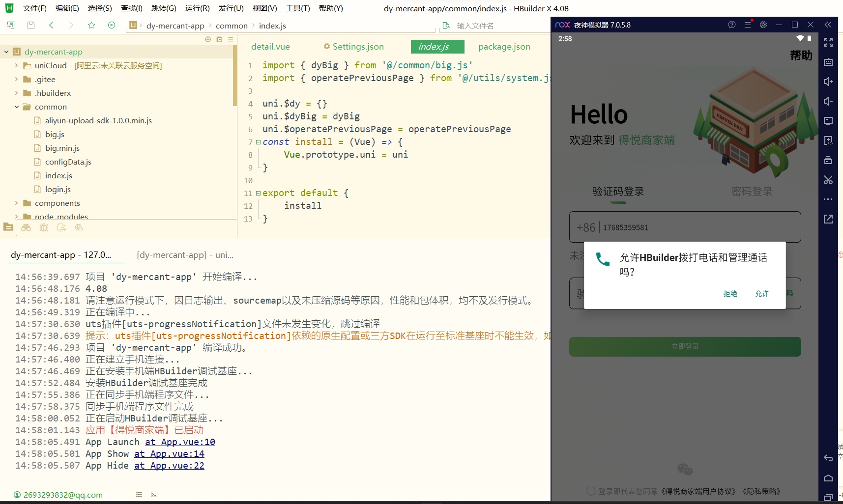Click HBuilder console list icon in status bar

(x=139, y=495)
